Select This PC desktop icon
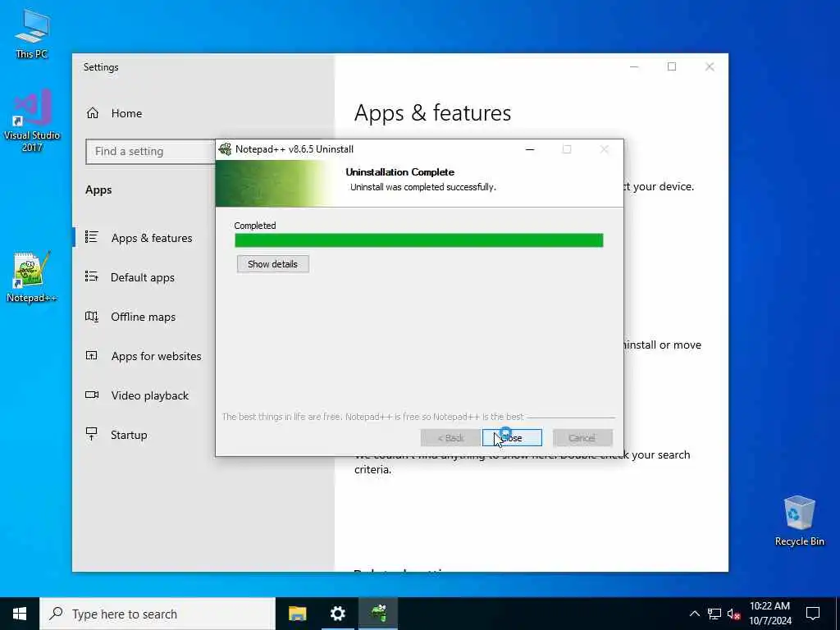 [32, 34]
